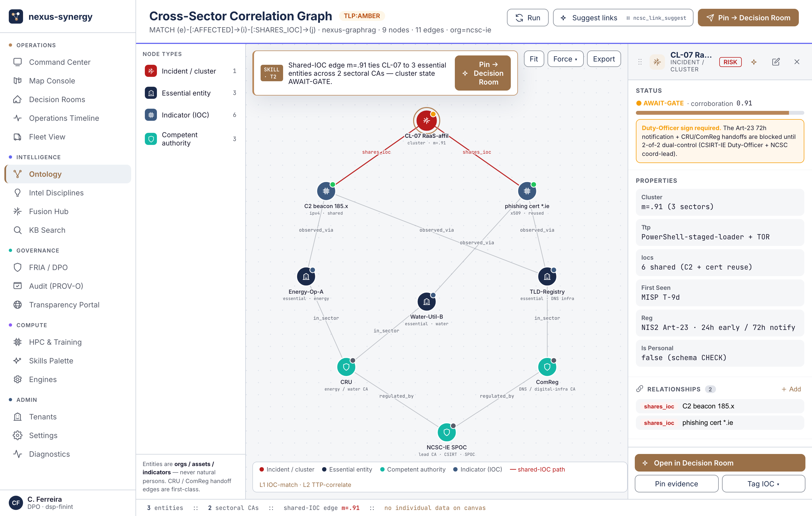Open the Operations Timeline
The height and width of the screenshot is (516, 812).
68,118
